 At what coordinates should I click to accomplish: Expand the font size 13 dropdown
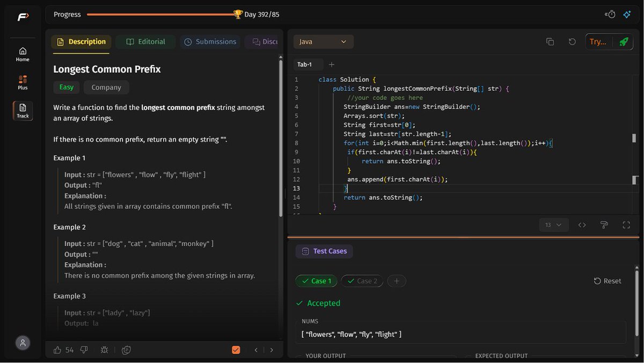(x=553, y=225)
